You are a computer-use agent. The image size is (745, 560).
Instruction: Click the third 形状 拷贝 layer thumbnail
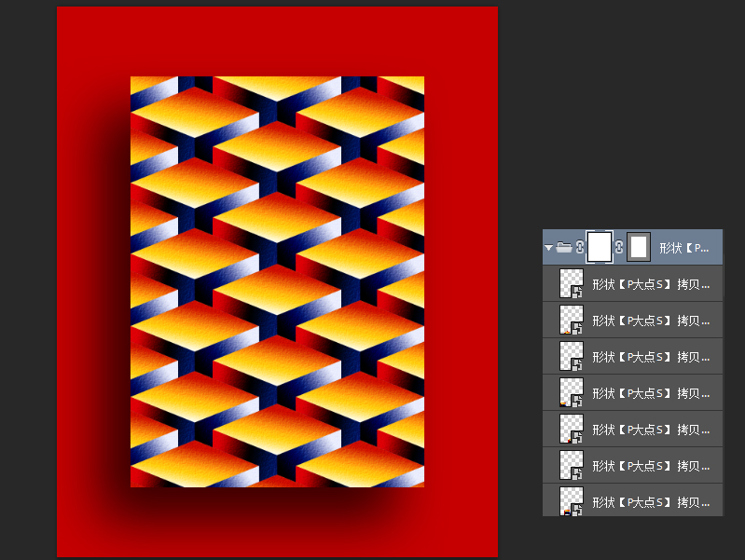571,356
